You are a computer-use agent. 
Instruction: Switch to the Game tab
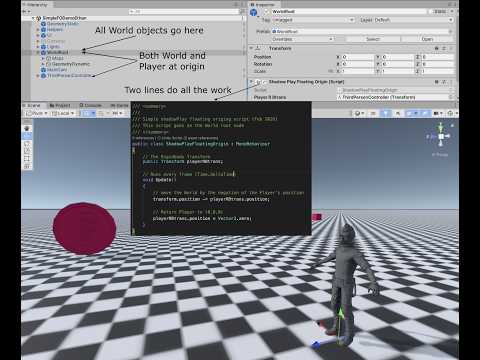tap(120, 105)
